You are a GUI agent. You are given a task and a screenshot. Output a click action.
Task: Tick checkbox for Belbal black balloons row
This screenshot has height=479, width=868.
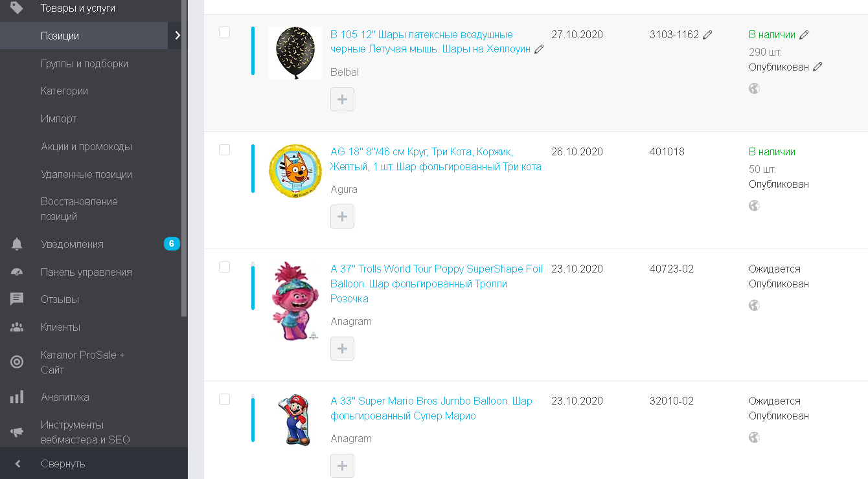point(224,32)
